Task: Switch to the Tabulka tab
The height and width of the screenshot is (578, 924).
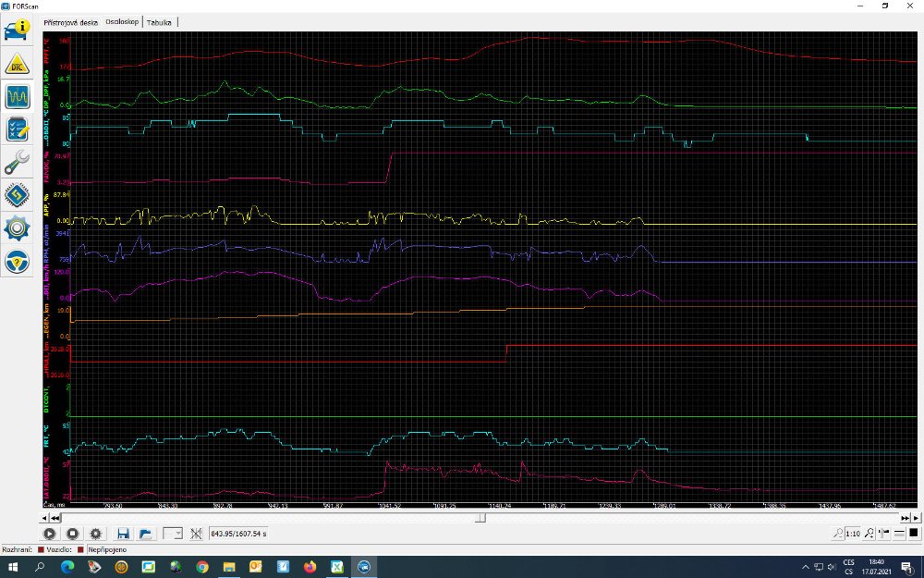Action: (159, 20)
